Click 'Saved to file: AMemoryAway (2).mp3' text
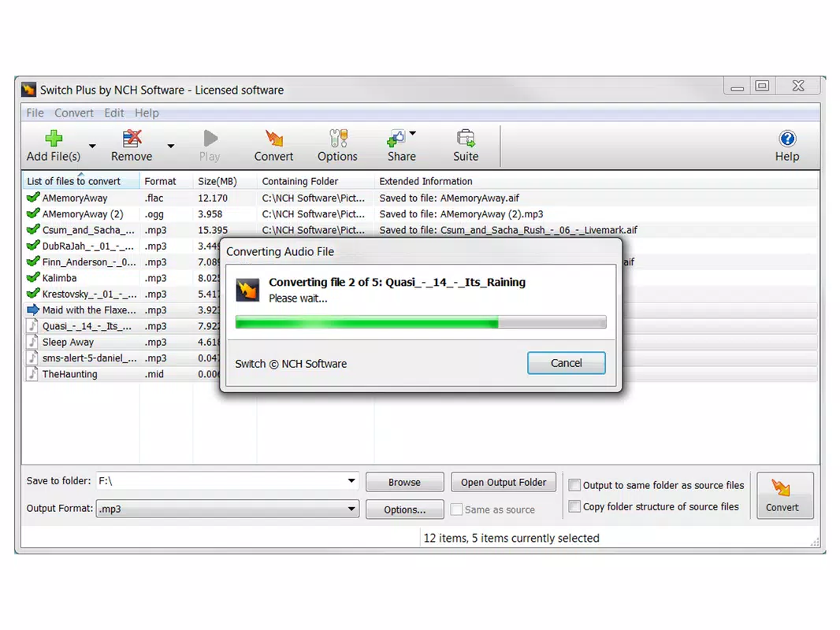Image resolution: width=840 pixels, height=630 pixels. coord(461,214)
